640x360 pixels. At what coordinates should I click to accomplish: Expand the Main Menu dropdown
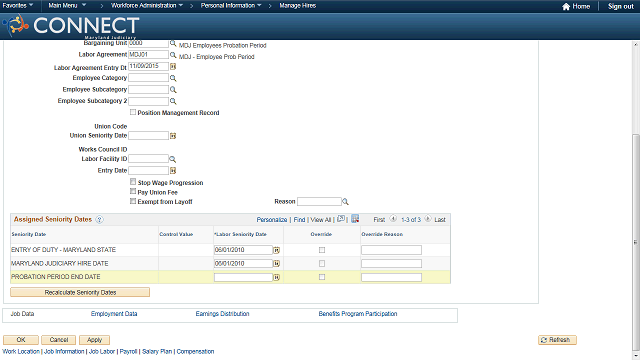[67, 6]
